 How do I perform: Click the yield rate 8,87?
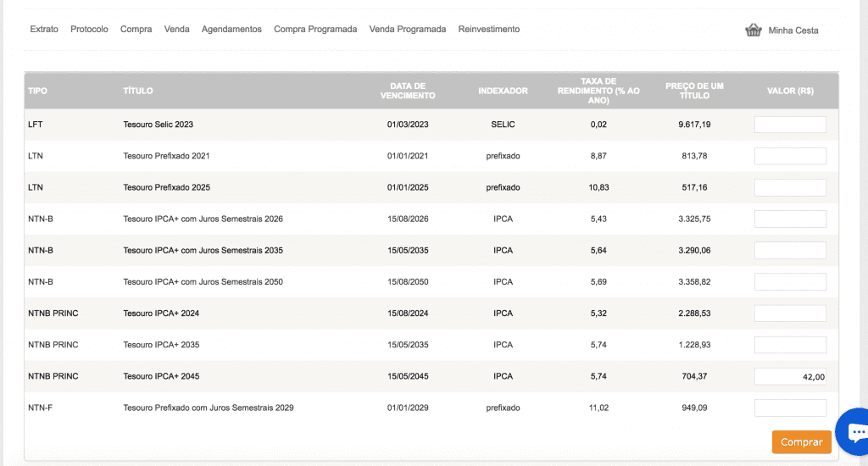(x=598, y=156)
